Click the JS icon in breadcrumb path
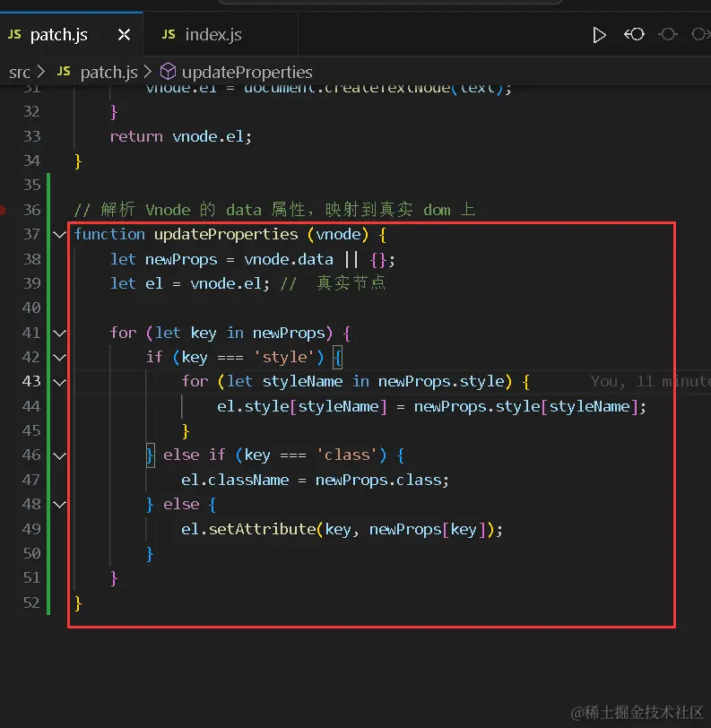Image resolution: width=711 pixels, height=728 pixels. pyautogui.click(x=64, y=72)
